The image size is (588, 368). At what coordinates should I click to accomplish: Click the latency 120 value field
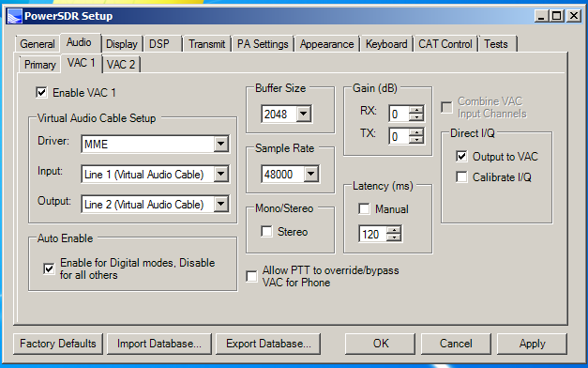click(373, 234)
